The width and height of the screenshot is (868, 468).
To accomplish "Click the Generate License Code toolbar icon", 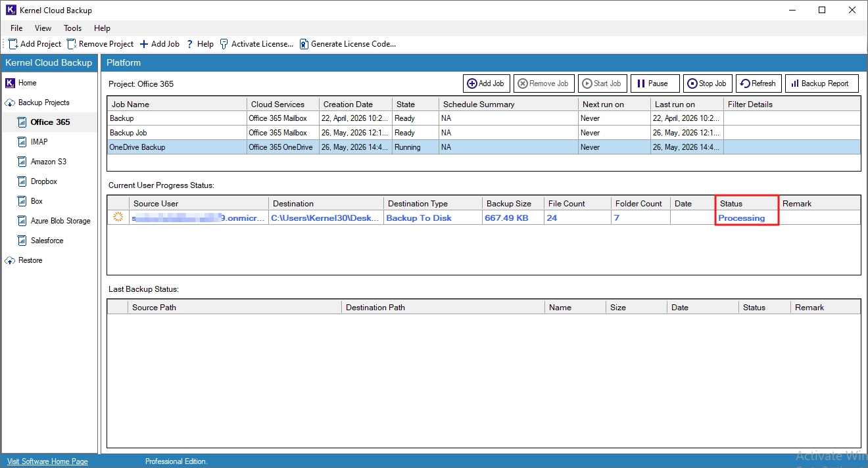I will [x=304, y=44].
